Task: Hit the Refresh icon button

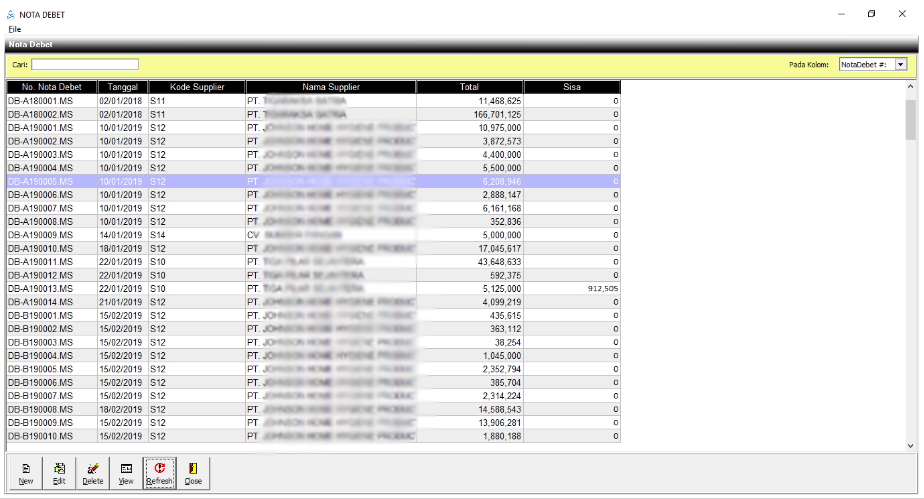Action: pyautogui.click(x=159, y=473)
